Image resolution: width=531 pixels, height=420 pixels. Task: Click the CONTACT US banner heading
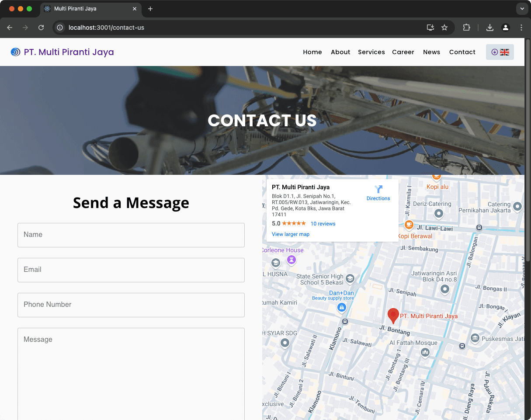(x=262, y=121)
